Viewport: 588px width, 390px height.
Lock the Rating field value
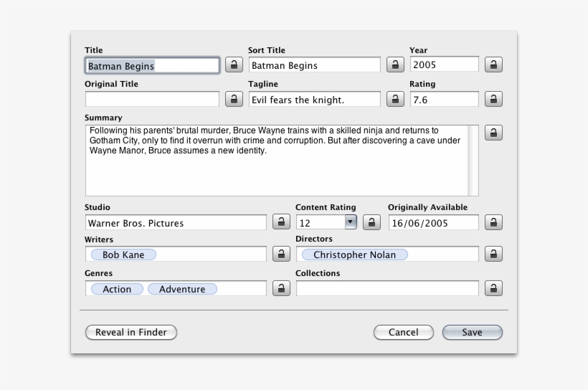tap(493, 100)
